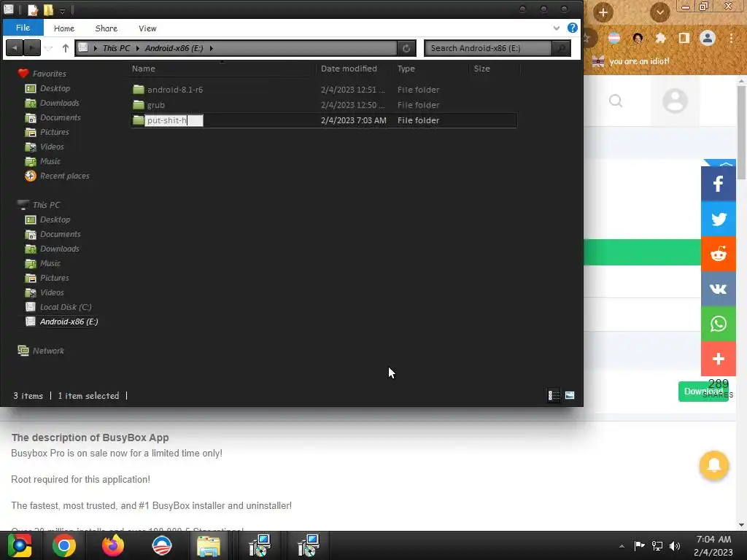Viewport: 747px width, 560px height.
Task: Click the properties icon in the title bar
Action: point(33,9)
